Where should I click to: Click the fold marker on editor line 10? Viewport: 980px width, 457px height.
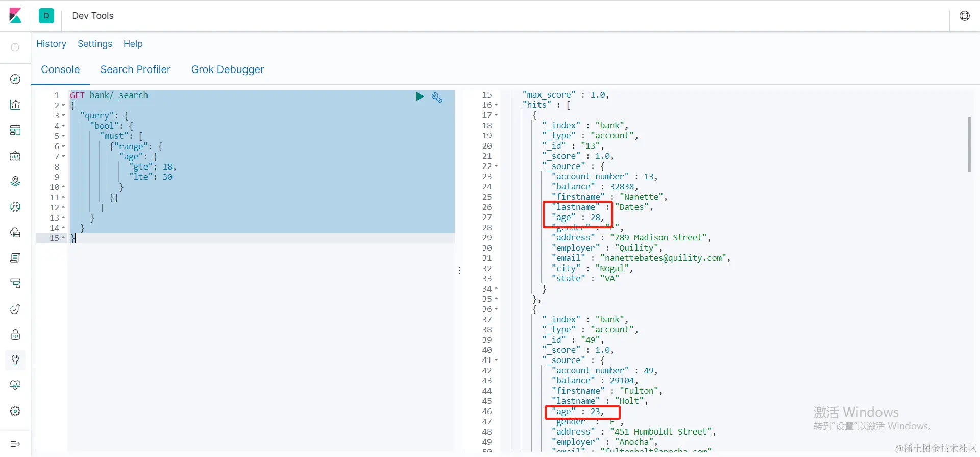(63, 187)
